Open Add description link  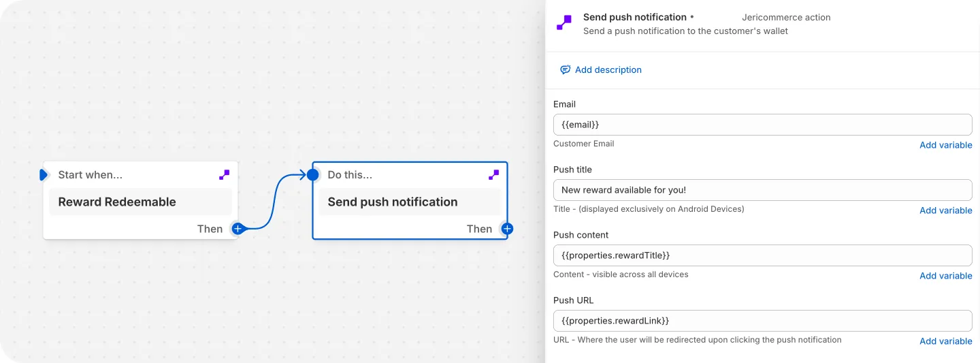[x=608, y=69]
